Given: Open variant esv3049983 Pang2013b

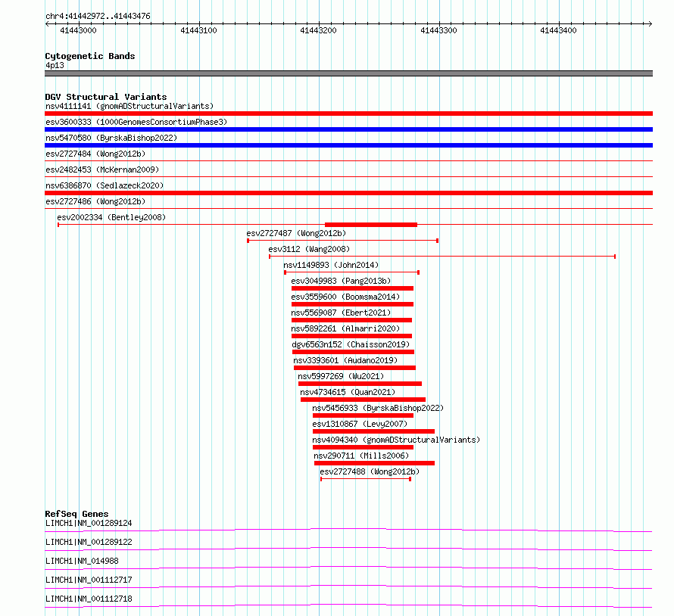Looking at the screenshot, I should pos(341,281).
